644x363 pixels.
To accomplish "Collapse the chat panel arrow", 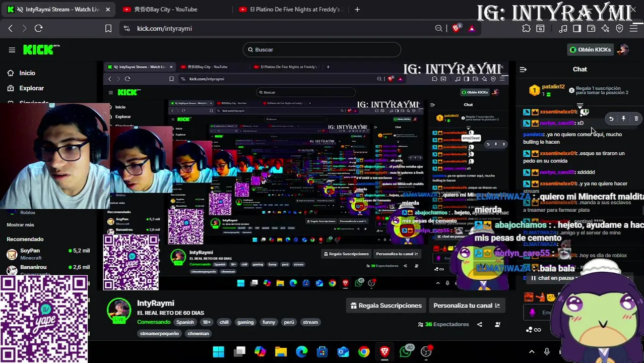I will (x=523, y=70).
